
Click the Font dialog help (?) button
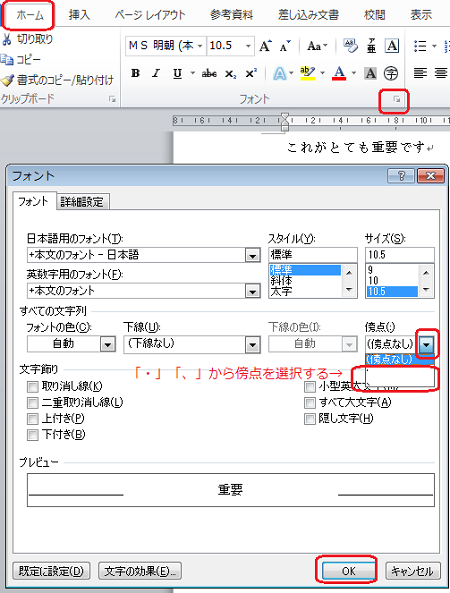[401, 176]
